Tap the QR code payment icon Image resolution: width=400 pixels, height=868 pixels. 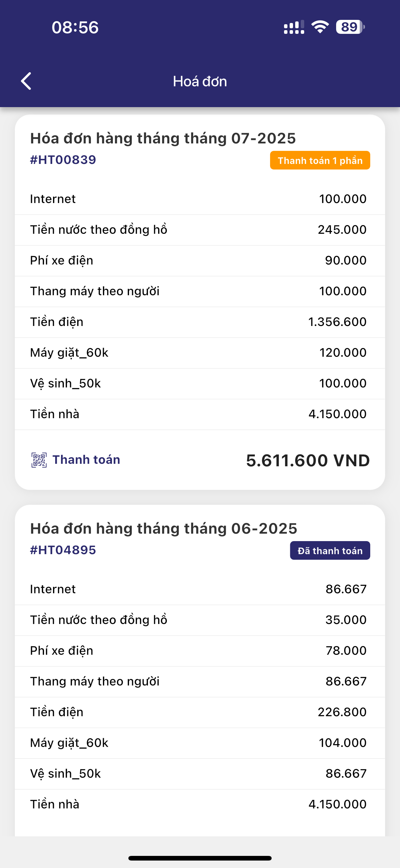[39, 460]
